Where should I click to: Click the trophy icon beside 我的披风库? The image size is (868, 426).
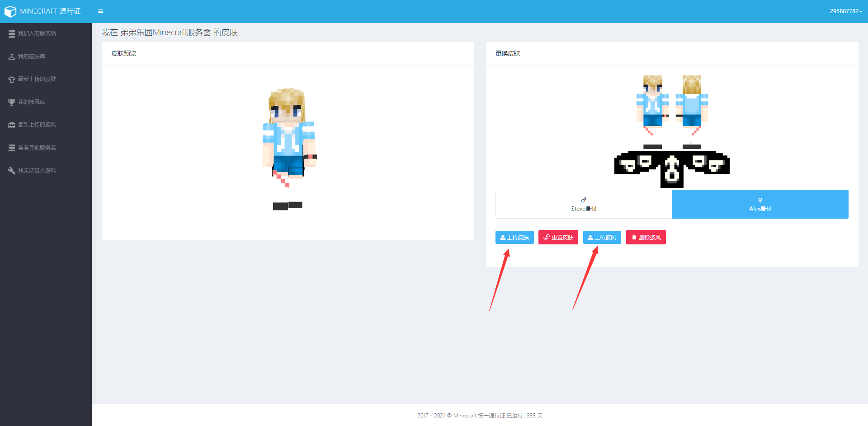pos(12,102)
